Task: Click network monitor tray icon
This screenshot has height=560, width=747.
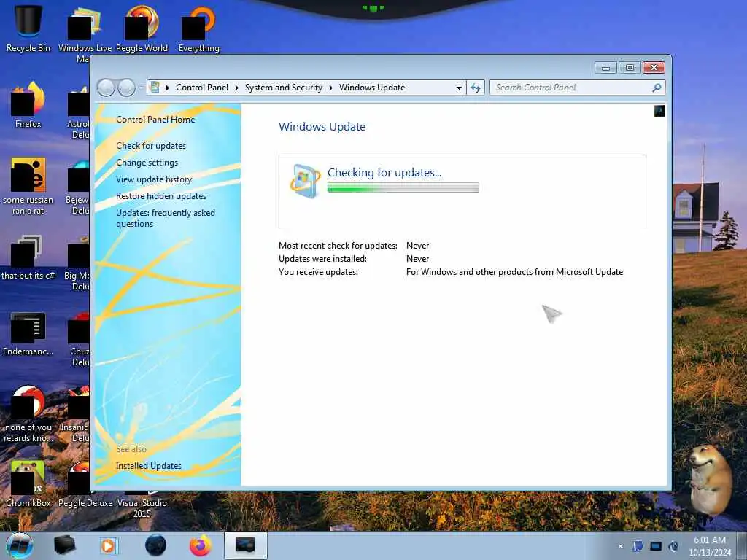Action: 656,546
